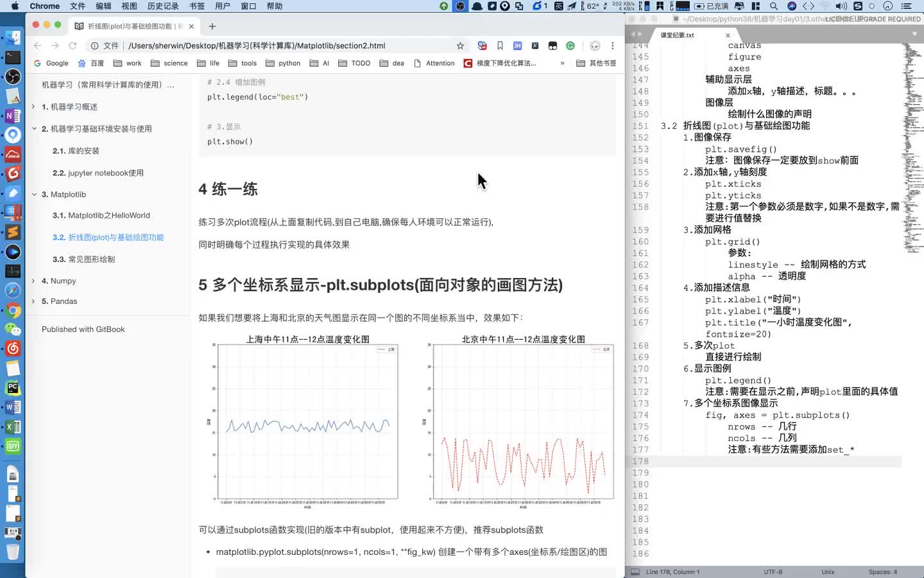This screenshot has width=924, height=578.
Task: Open the 窗口 menu in menu bar
Action: click(248, 6)
